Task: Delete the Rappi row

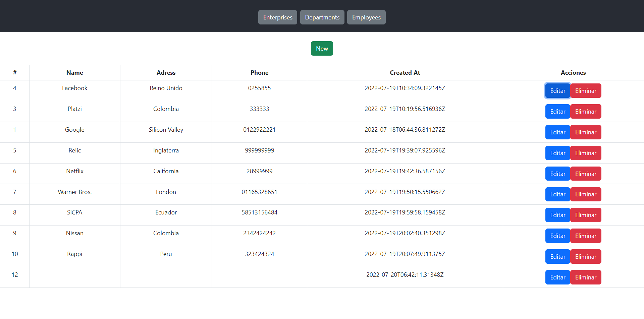Action: coord(586,257)
